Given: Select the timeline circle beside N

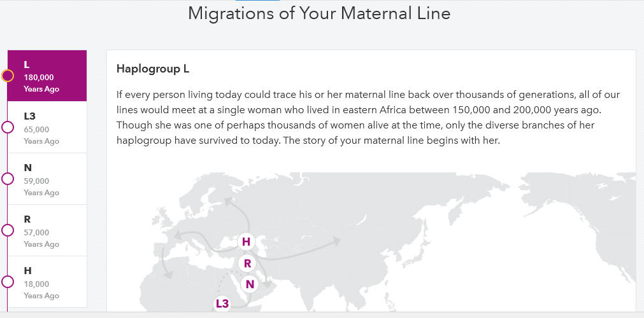Looking at the screenshot, I should [x=8, y=179].
